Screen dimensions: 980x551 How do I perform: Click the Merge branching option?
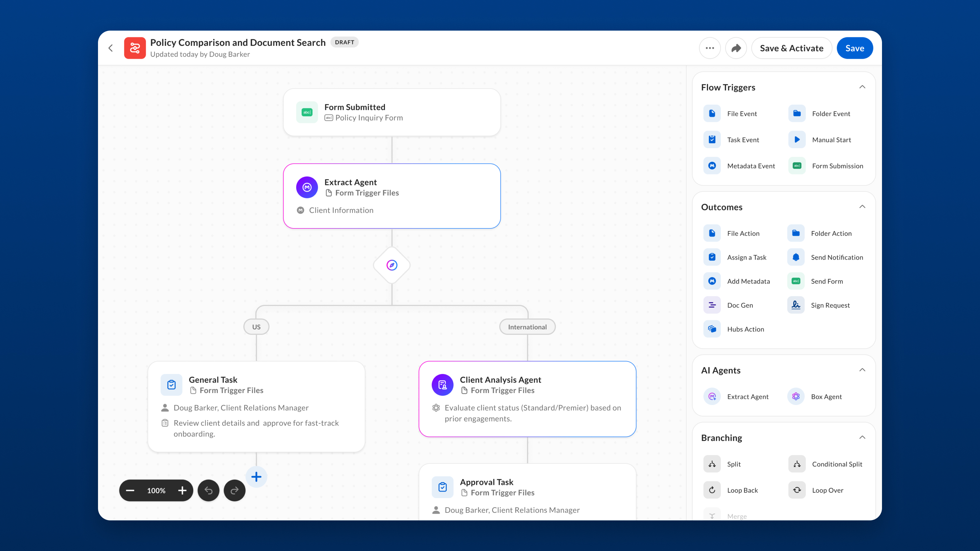[x=725, y=516]
